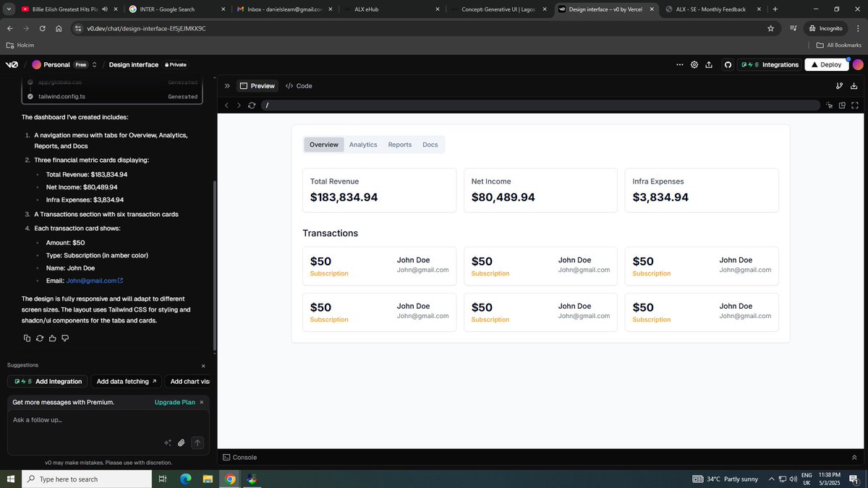Screen dimensions: 868x488
Task: Send message with the up-arrow button
Action: (197, 442)
